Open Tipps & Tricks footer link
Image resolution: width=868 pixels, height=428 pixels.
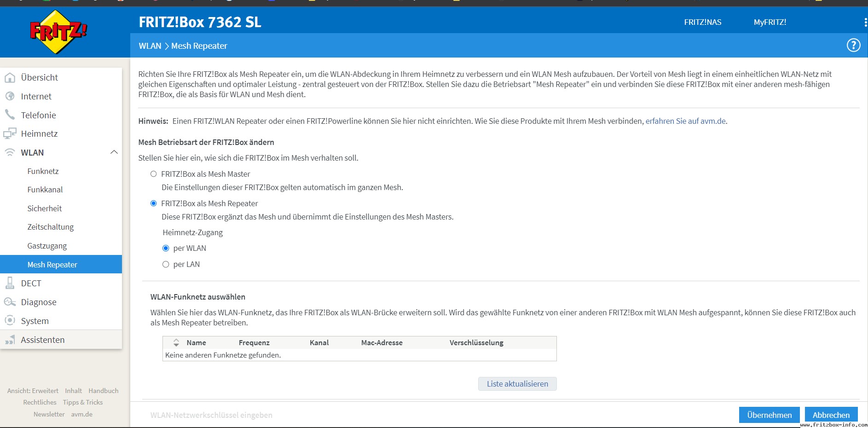[x=83, y=402]
